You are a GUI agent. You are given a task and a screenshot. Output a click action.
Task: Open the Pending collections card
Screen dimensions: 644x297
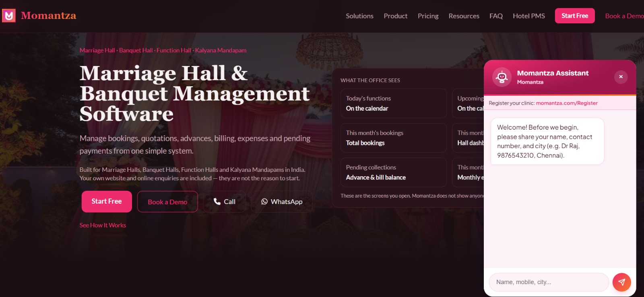[394, 173]
